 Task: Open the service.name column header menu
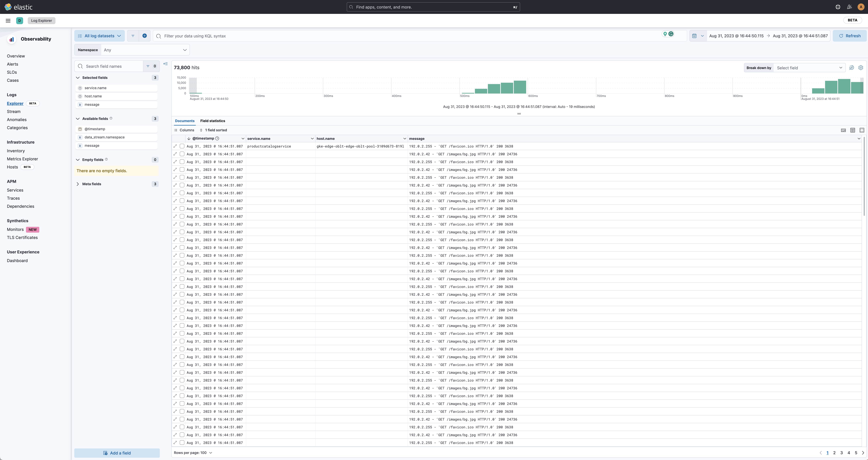coord(312,139)
